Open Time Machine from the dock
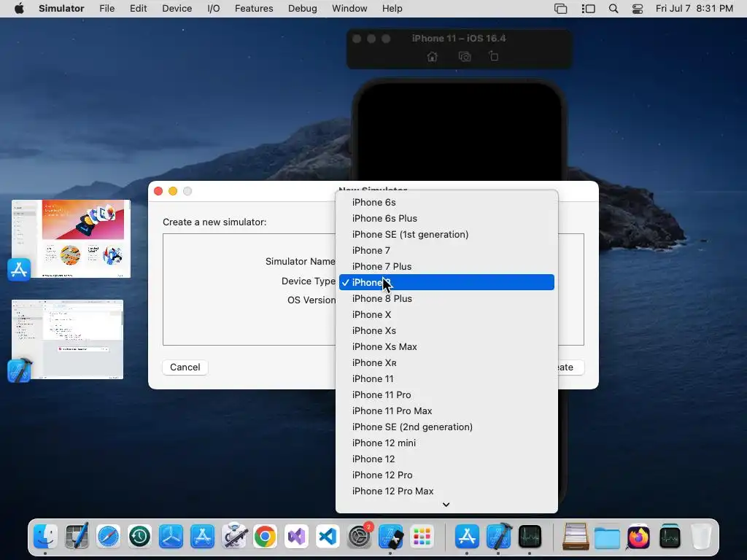Viewport: 747px width, 560px height. coord(139,537)
